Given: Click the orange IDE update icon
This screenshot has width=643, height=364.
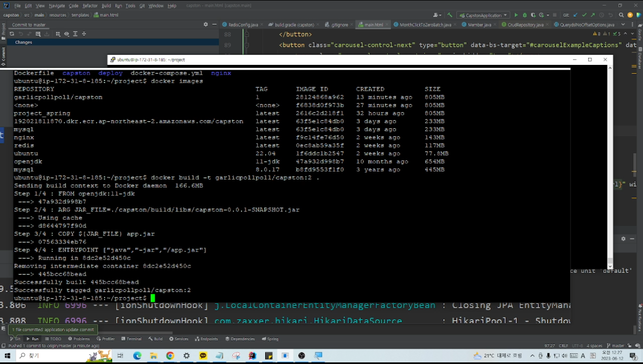Looking at the screenshot, I should (x=630, y=15).
